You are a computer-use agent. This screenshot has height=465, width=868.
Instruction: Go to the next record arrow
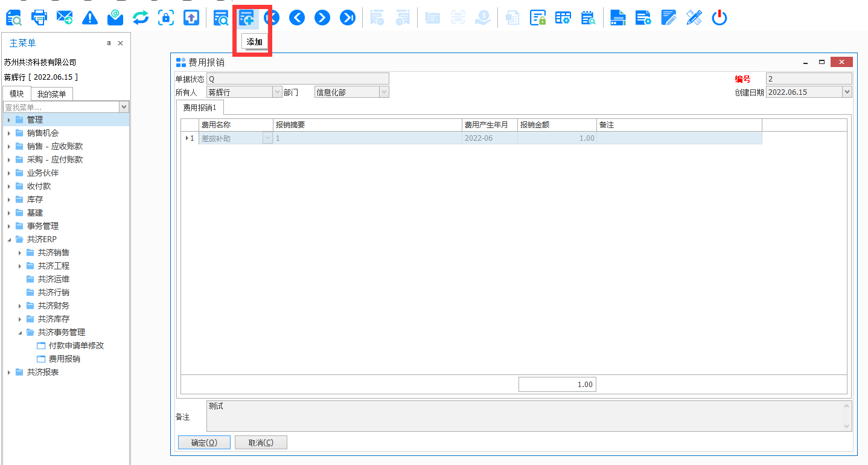[x=322, y=18]
